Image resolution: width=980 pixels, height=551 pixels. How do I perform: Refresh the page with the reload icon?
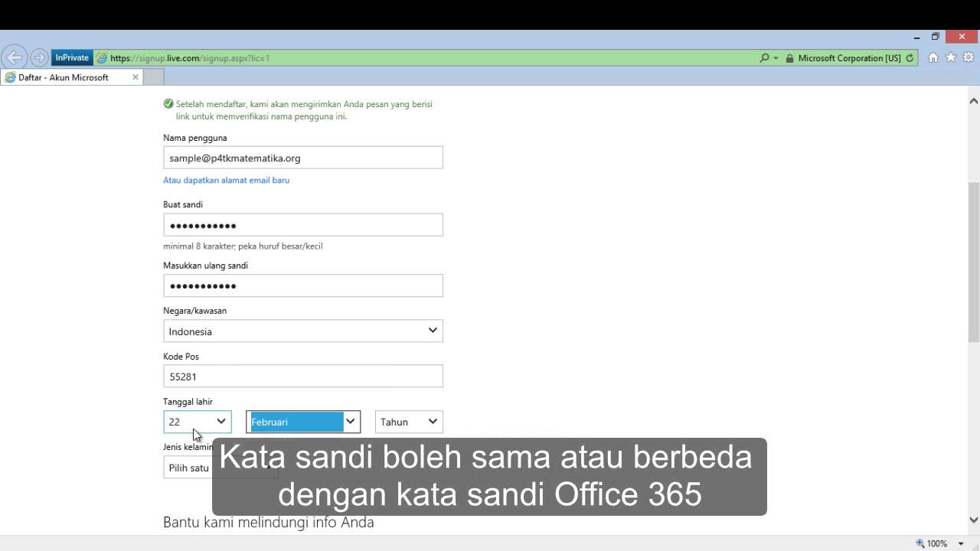click(x=910, y=58)
